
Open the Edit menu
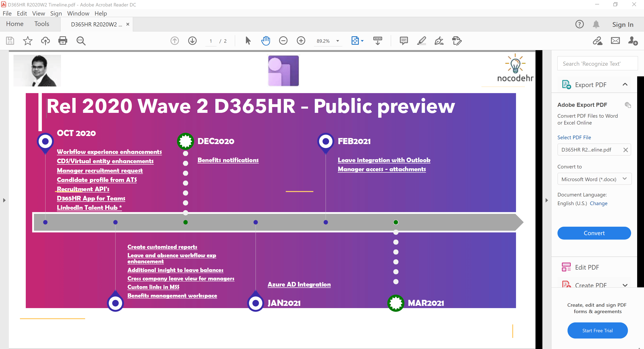coord(22,13)
